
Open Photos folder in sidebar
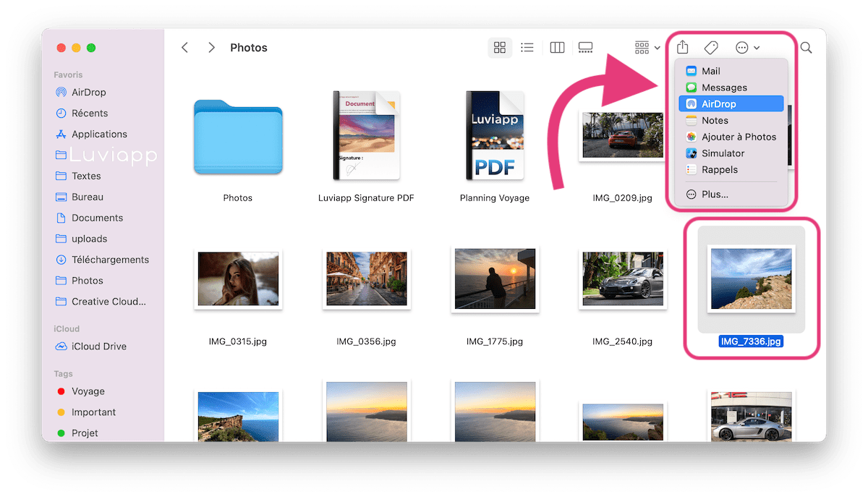click(x=103, y=281)
